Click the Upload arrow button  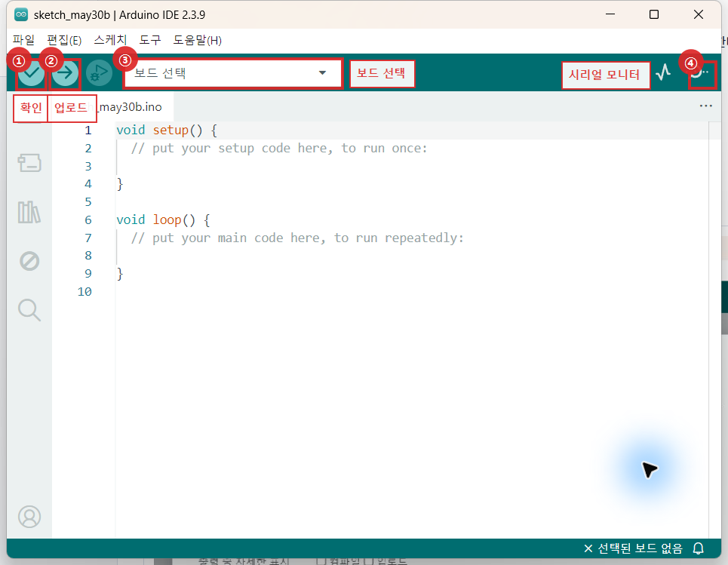pos(65,73)
